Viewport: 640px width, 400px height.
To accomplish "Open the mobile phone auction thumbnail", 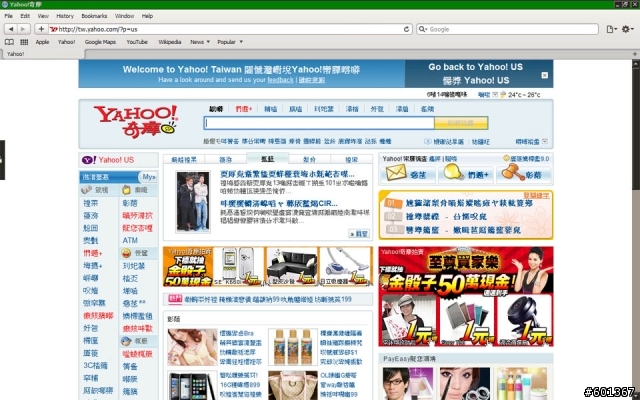I will (238, 266).
